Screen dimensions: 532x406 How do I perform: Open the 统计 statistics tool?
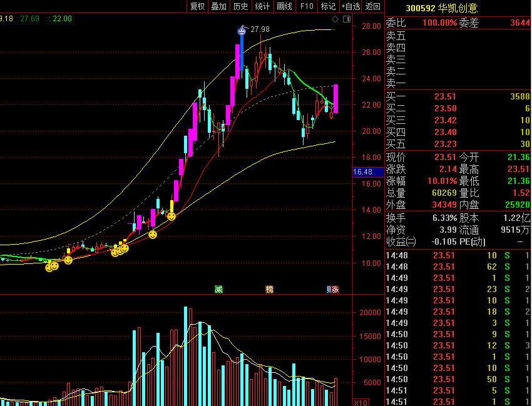pos(262,6)
